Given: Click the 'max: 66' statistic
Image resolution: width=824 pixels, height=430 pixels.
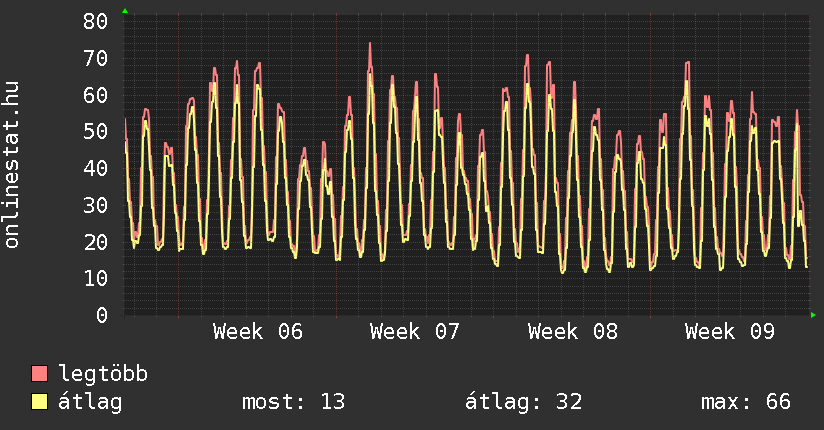Looking at the screenshot, I should pos(746,402).
